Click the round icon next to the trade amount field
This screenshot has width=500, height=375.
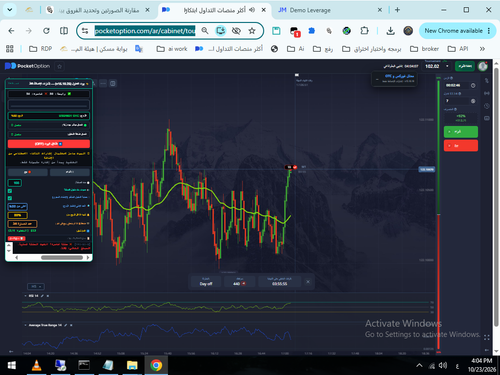click(473, 101)
